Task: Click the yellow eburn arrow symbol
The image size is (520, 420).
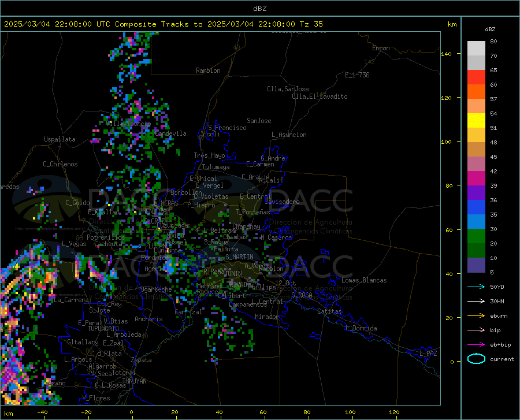Action: coord(476,316)
